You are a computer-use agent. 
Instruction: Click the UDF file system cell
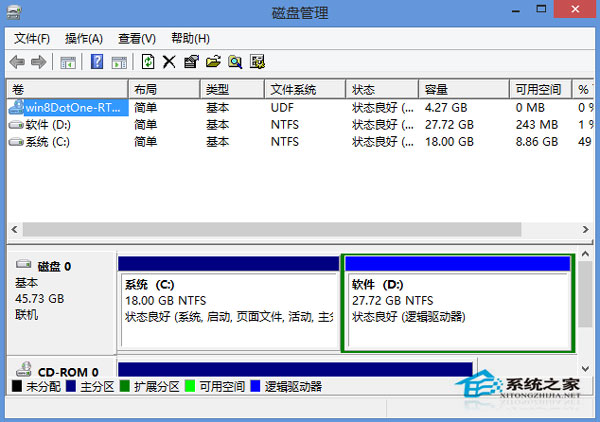point(282,108)
